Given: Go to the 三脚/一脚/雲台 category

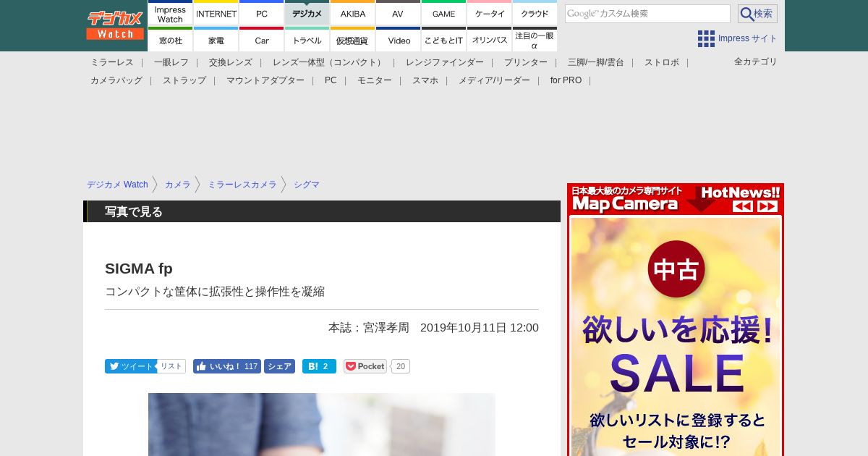Looking at the screenshot, I should [x=596, y=62].
